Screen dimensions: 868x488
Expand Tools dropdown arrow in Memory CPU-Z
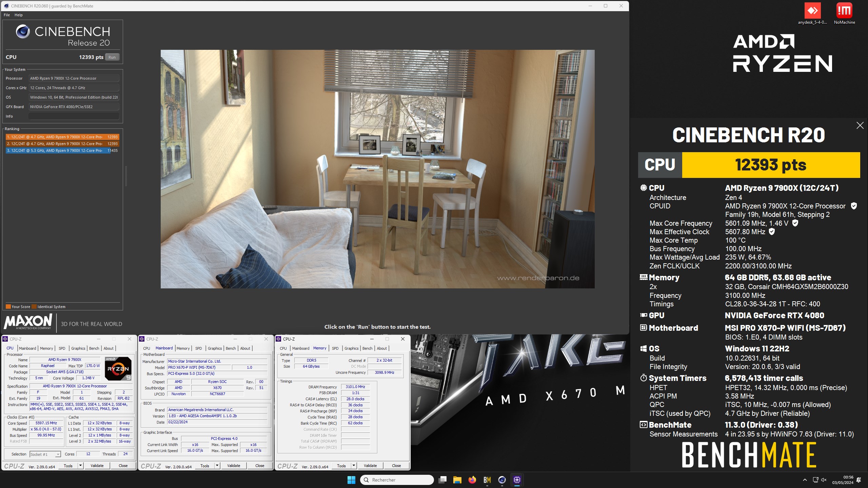[354, 466]
